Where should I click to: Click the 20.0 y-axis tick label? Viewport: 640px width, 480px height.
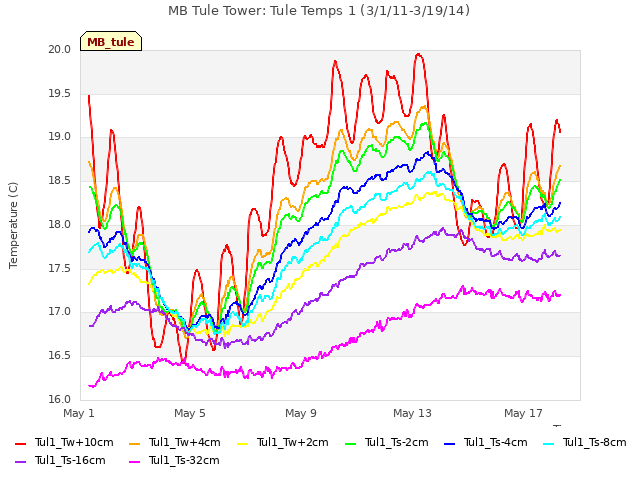pyautogui.click(x=60, y=49)
